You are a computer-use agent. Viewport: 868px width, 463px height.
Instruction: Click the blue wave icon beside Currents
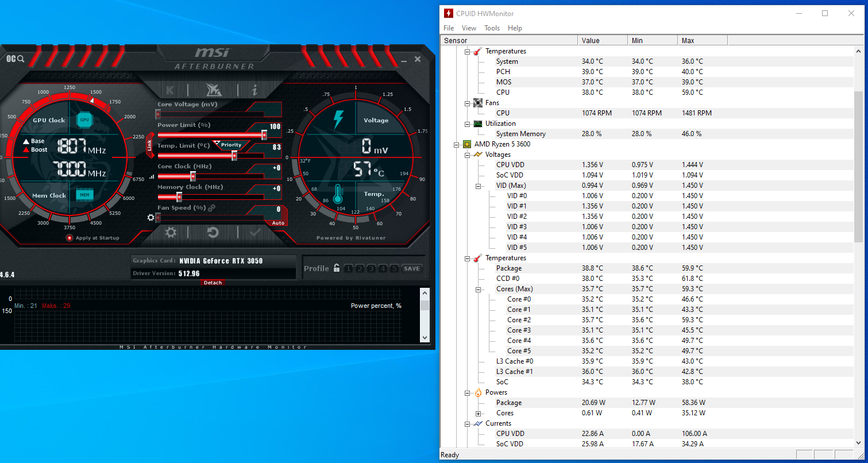coord(478,423)
